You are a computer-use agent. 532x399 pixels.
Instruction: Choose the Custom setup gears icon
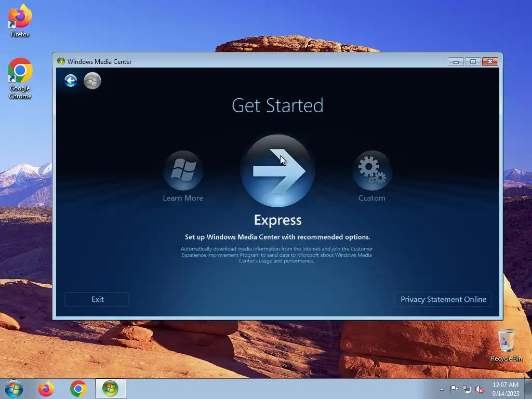click(x=372, y=170)
